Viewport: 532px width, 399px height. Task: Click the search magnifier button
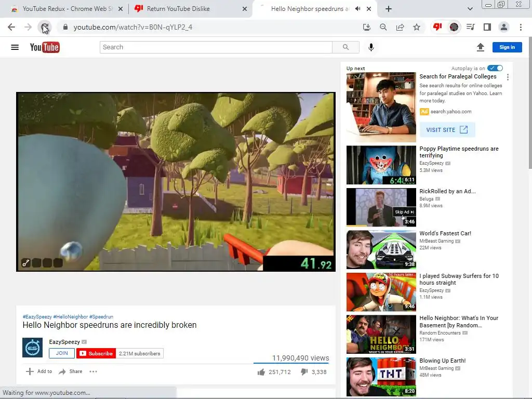(345, 47)
